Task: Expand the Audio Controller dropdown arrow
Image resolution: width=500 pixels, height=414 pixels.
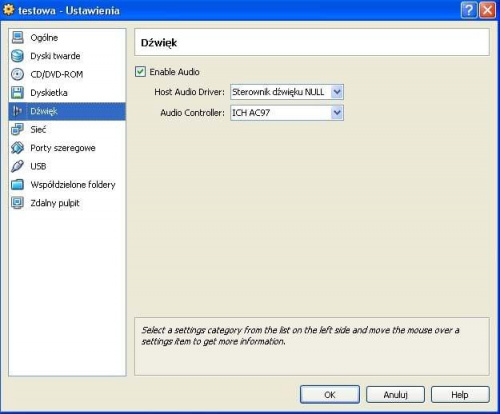Action: pyautogui.click(x=337, y=113)
